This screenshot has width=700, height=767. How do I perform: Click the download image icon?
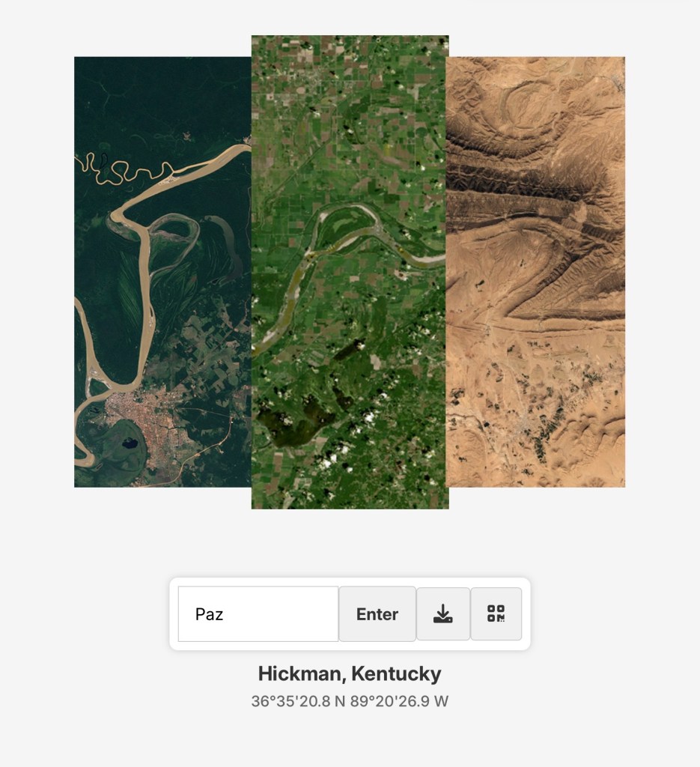[x=443, y=614]
